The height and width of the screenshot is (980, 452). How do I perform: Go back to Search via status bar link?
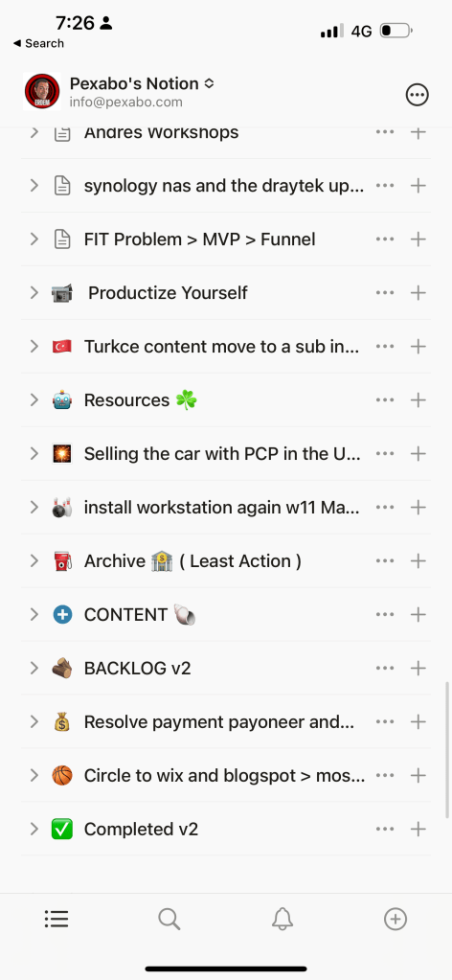pos(38,43)
